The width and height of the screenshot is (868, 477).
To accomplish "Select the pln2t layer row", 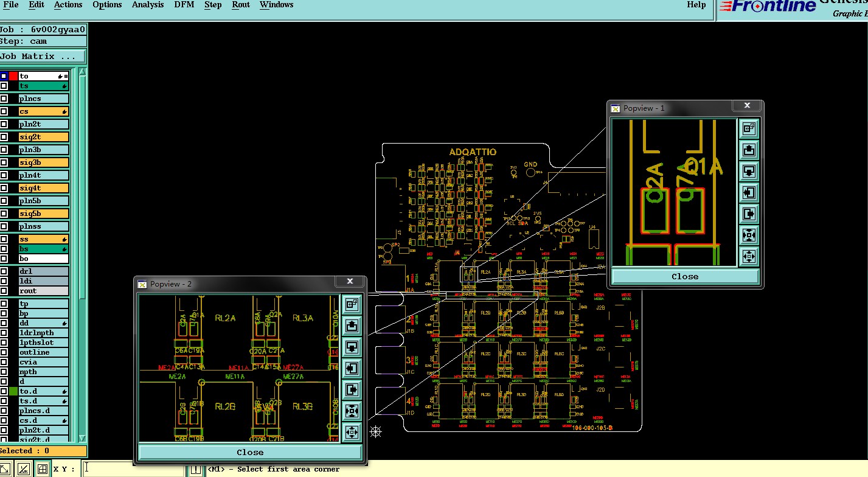I will 43,124.
